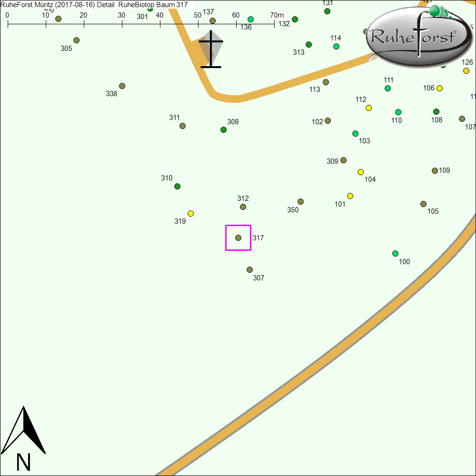Select dark green tree marker 310

(x=178, y=186)
